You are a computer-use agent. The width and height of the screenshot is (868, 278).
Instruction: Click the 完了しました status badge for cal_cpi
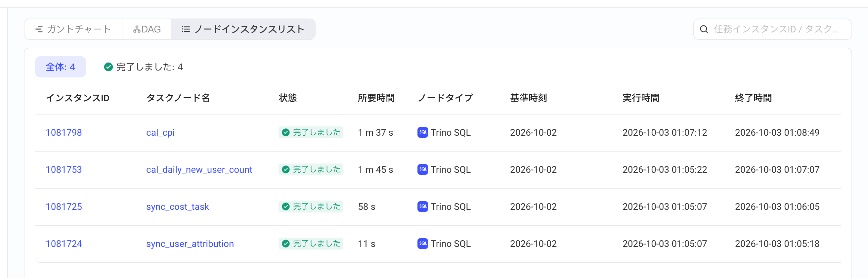(x=311, y=132)
